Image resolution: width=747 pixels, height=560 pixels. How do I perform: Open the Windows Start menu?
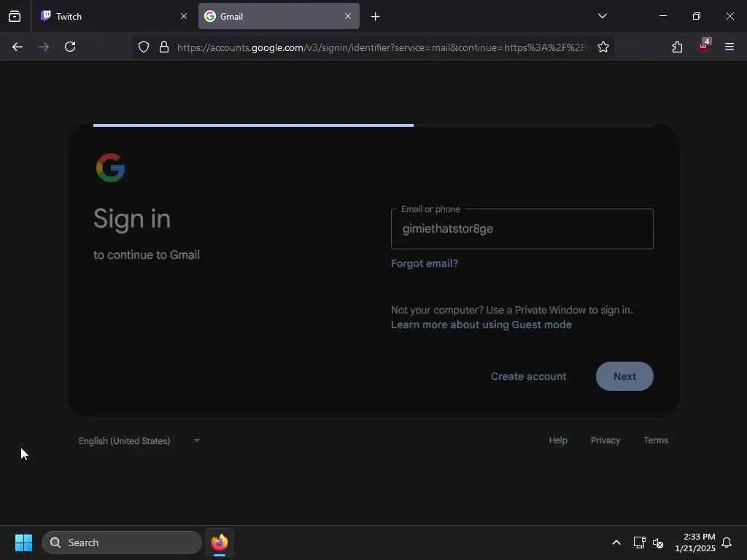coord(23,542)
